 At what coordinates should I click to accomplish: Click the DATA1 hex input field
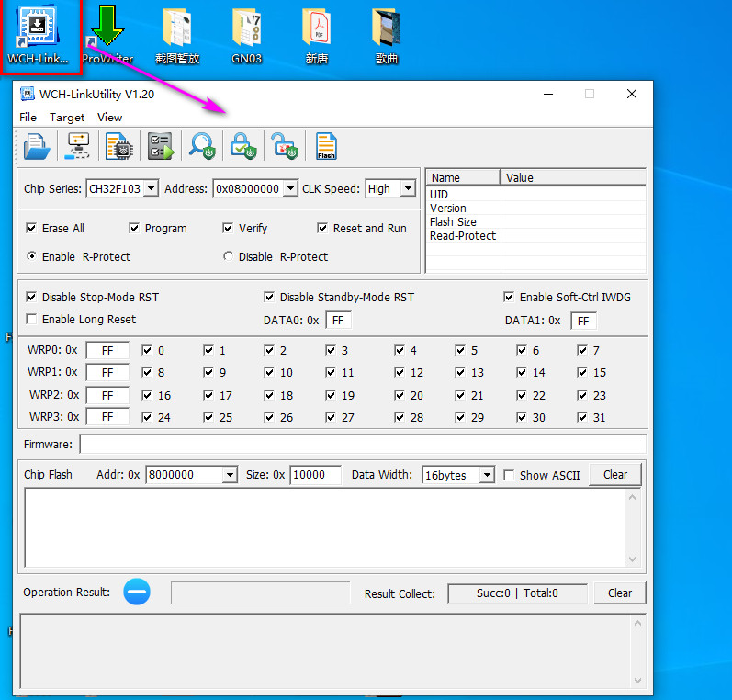[x=583, y=321]
